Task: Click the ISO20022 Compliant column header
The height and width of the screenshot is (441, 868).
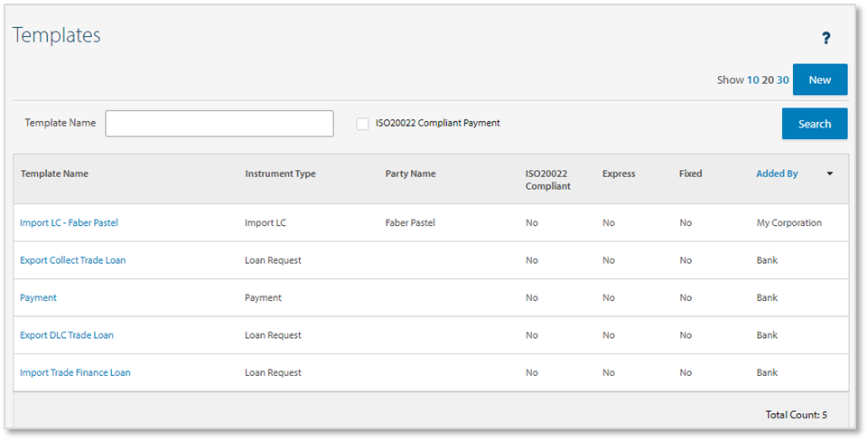Action: pyautogui.click(x=547, y=180)
